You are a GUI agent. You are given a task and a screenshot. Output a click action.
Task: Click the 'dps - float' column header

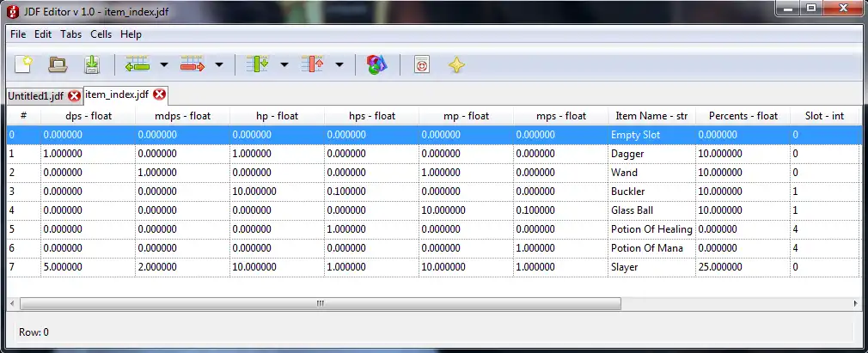coord(88,116)
